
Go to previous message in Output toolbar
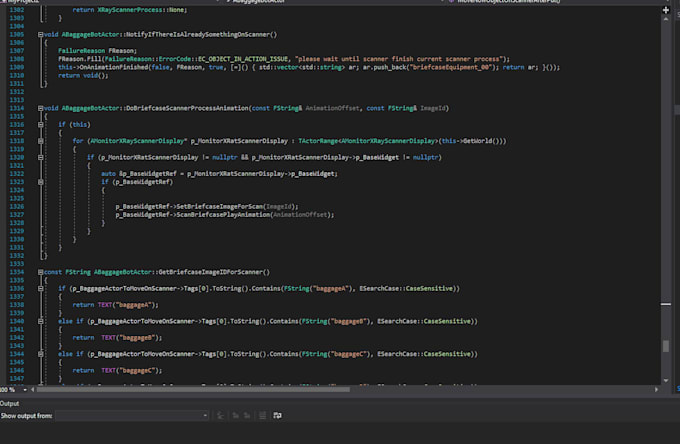coord(235,415)
